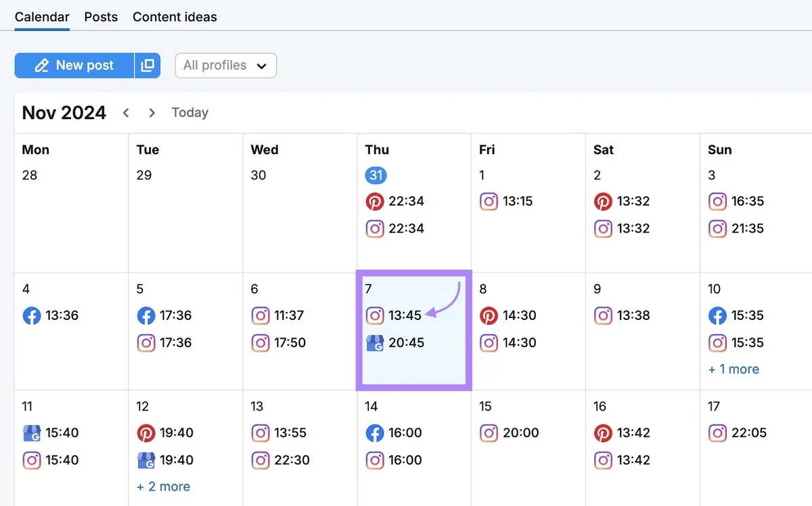
Task: Open the Content ideas tab
Action: (175, 17)
